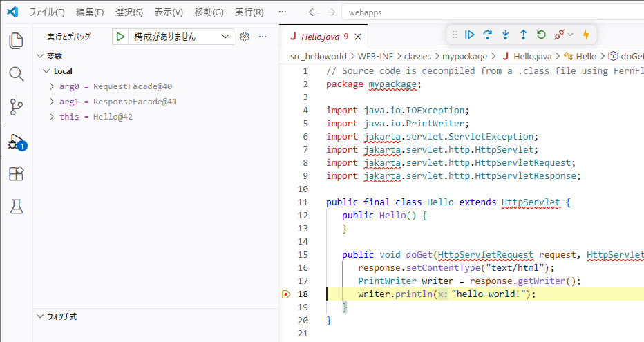Screen dimensions: 644x342
Task: Click the Step Over debug button
Action: pyautogui.click(x=488, y=35)
